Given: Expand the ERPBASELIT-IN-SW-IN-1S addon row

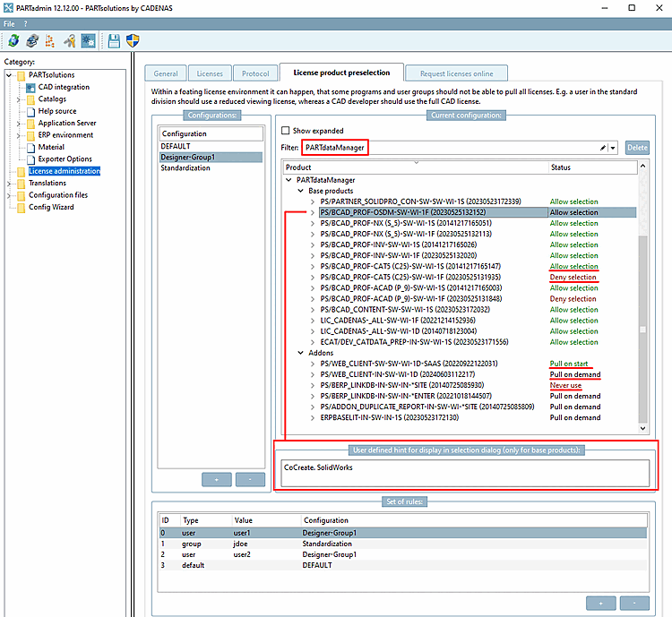Looking at the screenshot, I should (x=313, y=417).
